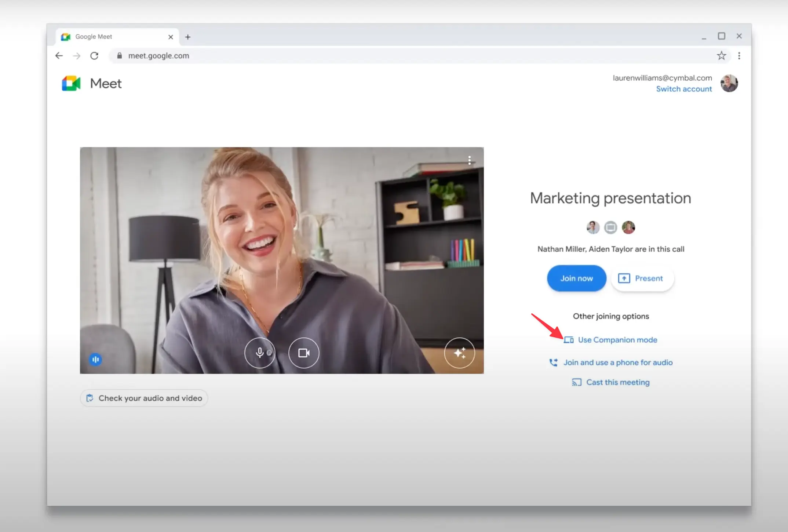The width and height of the screenshot is (788, 532).
Task: Click the microphone toggle icon
Action: click(260, 352)
